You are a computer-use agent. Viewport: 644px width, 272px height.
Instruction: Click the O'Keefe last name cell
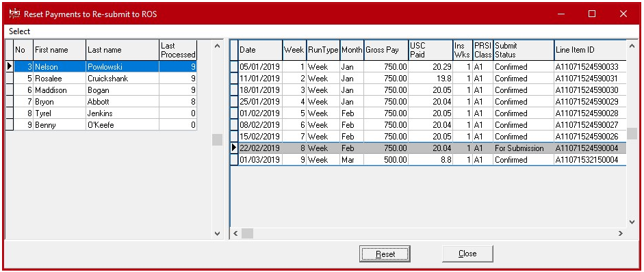(x=123, y=124)
